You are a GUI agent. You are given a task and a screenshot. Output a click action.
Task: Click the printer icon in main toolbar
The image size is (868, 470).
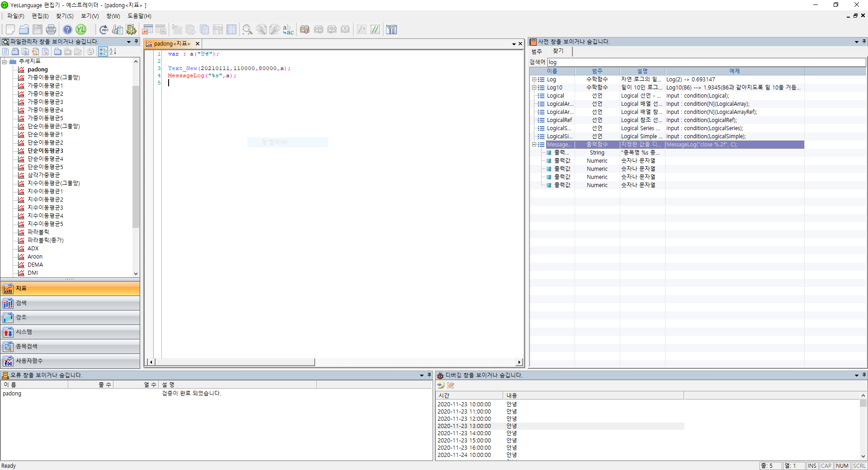51,30
